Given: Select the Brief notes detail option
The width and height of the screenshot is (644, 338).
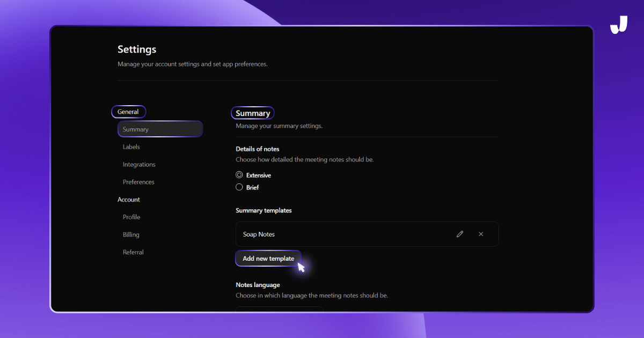Looking at the screenshot, I should [239, 187].
